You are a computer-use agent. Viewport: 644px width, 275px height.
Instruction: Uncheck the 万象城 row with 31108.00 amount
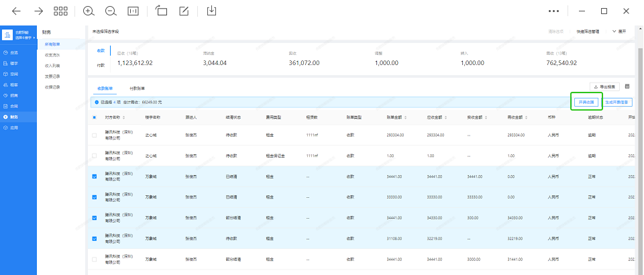tap(94, 238)
